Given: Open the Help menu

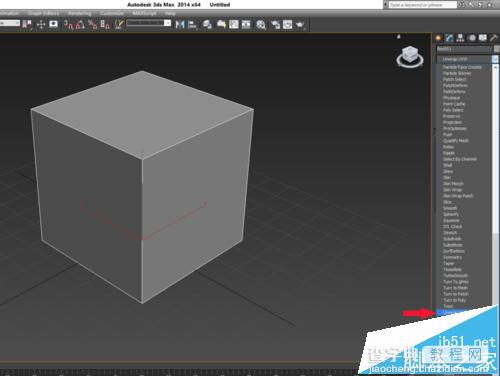Looking at the screenshot, I should coord(170,13).
